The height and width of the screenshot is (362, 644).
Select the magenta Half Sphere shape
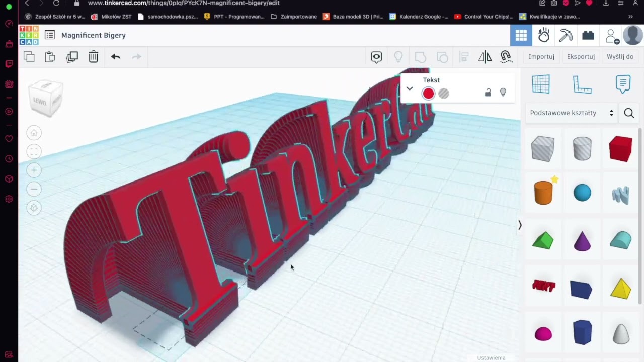tap(543, 334)
